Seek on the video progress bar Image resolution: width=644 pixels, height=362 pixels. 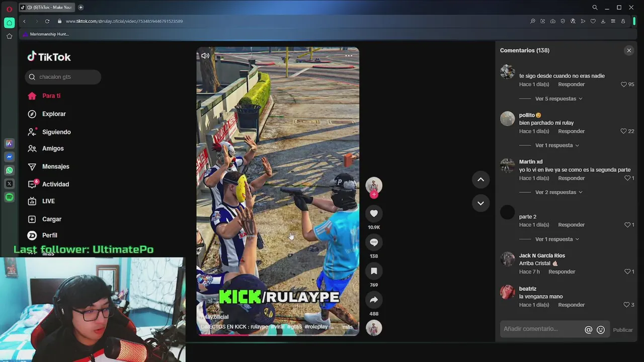click(278, 334)
